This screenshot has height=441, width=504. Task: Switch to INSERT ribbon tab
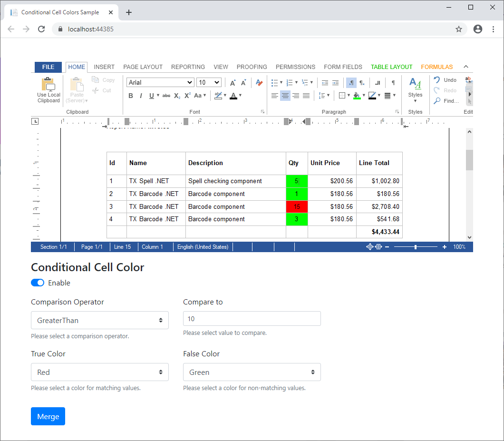click(104, 67)
